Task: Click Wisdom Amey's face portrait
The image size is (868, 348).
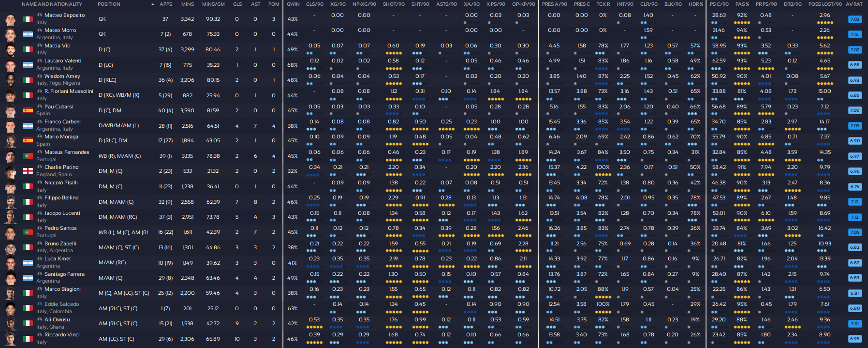Action: [x=10, y=80]
